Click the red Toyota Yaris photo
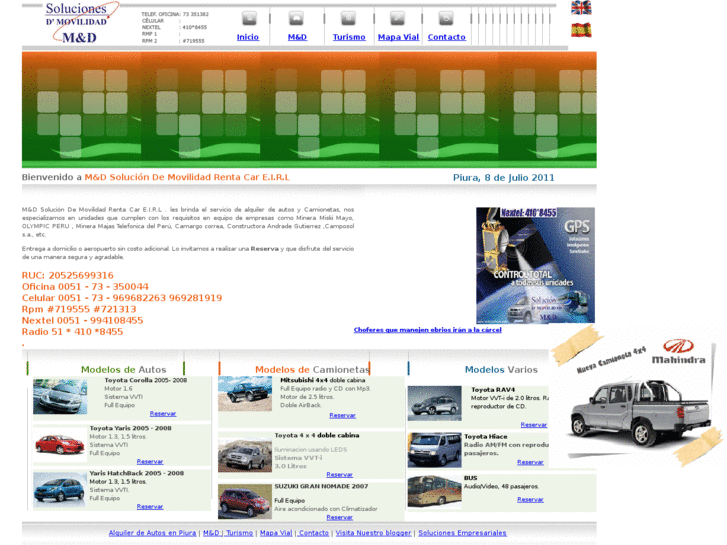 point(60,444)
